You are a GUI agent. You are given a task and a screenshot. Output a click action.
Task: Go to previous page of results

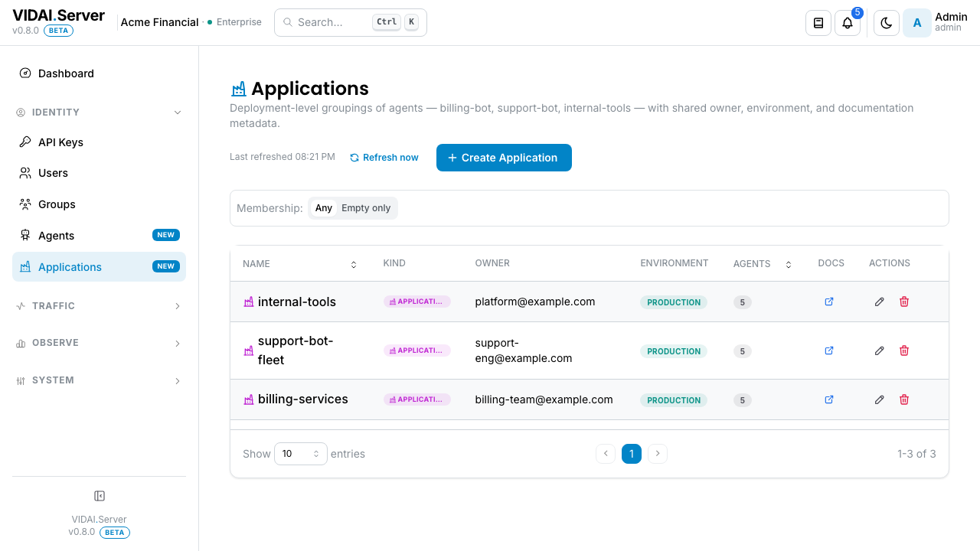click(x=606, y=454)
